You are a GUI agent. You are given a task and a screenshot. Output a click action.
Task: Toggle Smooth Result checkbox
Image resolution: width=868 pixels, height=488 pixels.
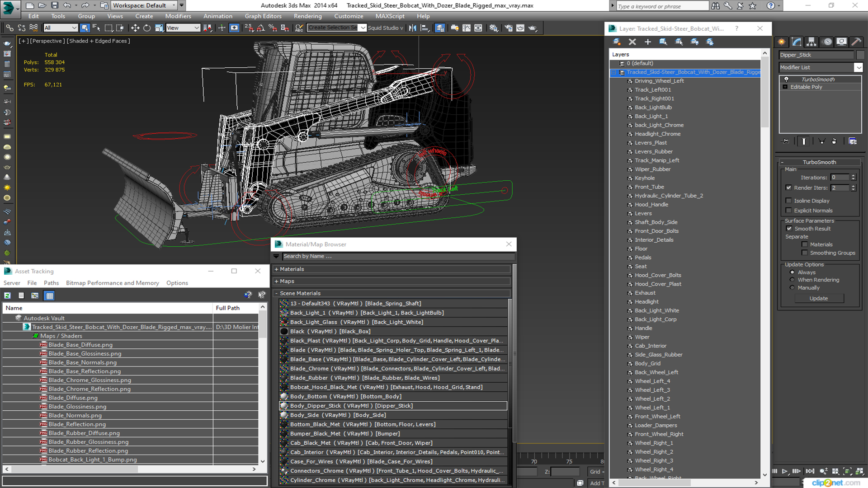[789, 229]
